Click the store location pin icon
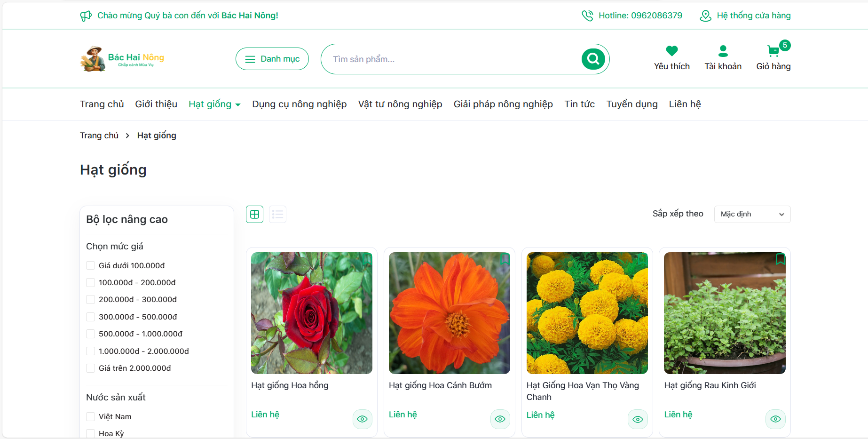 click(x=705, y=16)
